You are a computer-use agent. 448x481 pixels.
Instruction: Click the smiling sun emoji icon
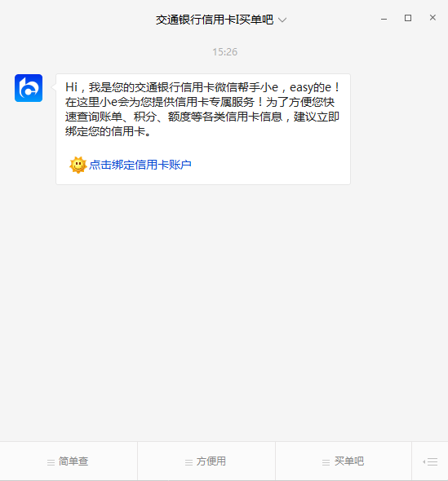(78, 165)
